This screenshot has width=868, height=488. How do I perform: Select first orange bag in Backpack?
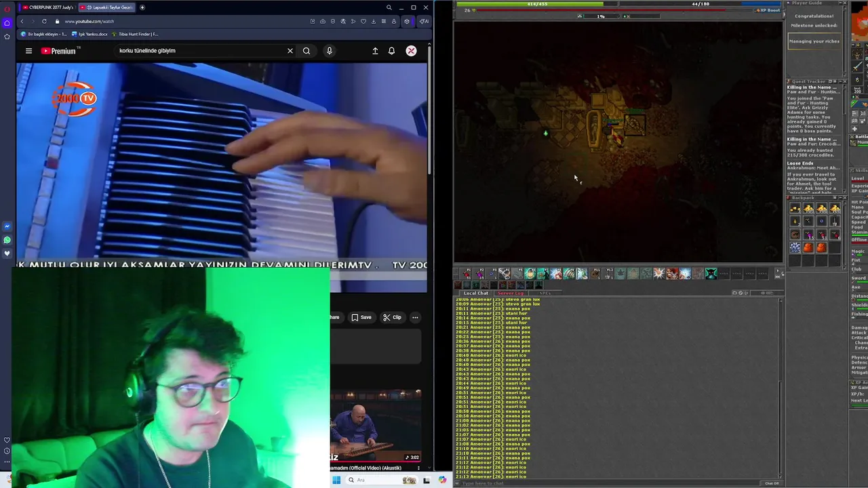click(x=808, y=247)
